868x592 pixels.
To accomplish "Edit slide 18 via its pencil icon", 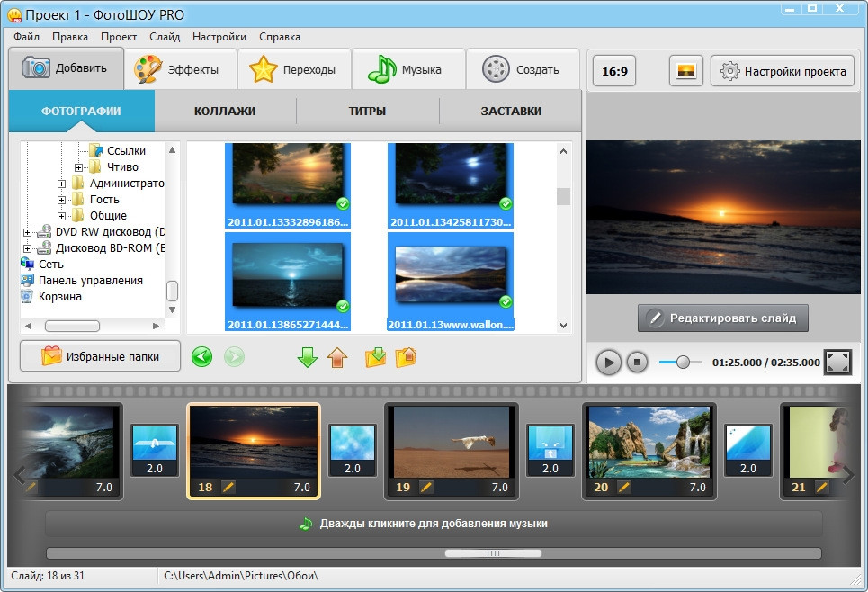I will click(228, 488).
